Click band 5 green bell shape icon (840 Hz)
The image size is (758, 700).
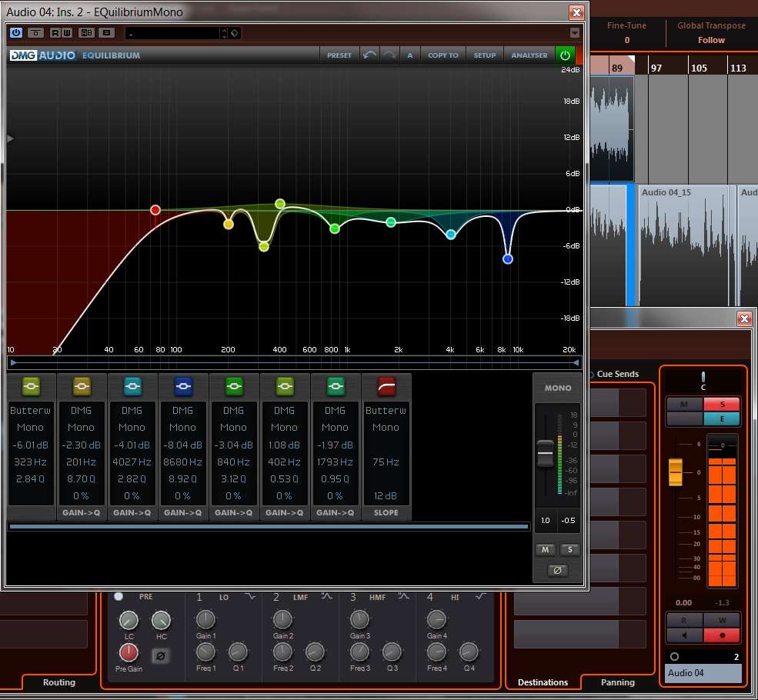click(234, 386)
